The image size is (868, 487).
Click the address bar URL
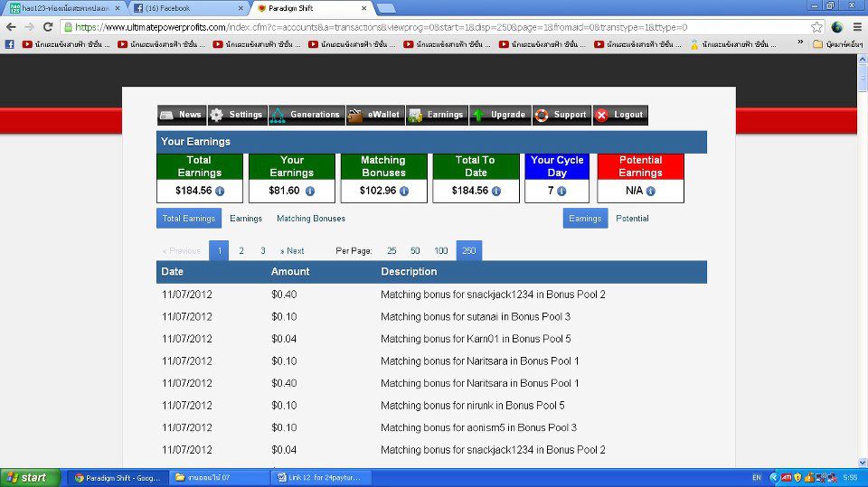coord(382,27)
